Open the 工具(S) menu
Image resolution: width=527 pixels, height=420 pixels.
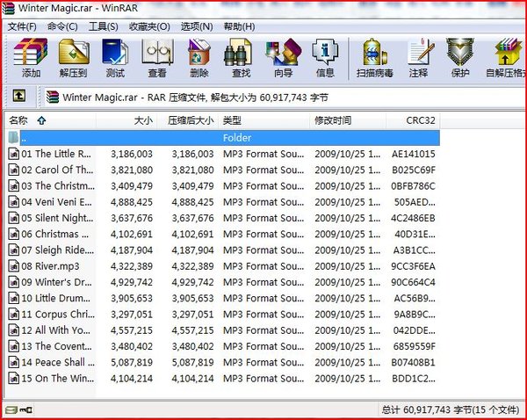tap(103, 26)
